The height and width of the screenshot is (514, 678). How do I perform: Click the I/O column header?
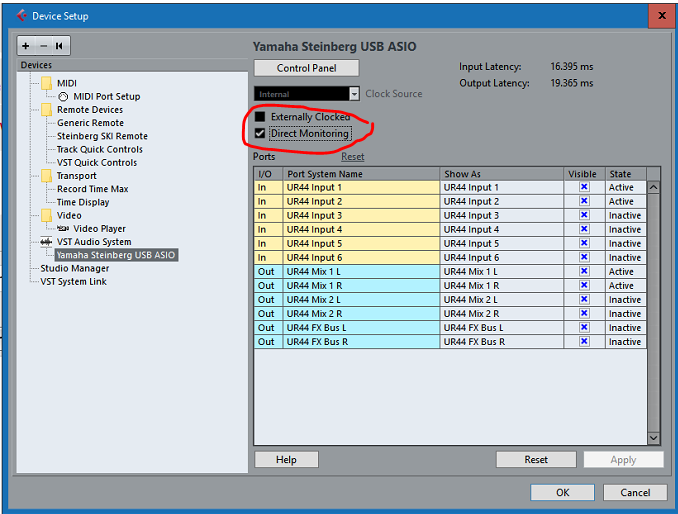(269, 174)
